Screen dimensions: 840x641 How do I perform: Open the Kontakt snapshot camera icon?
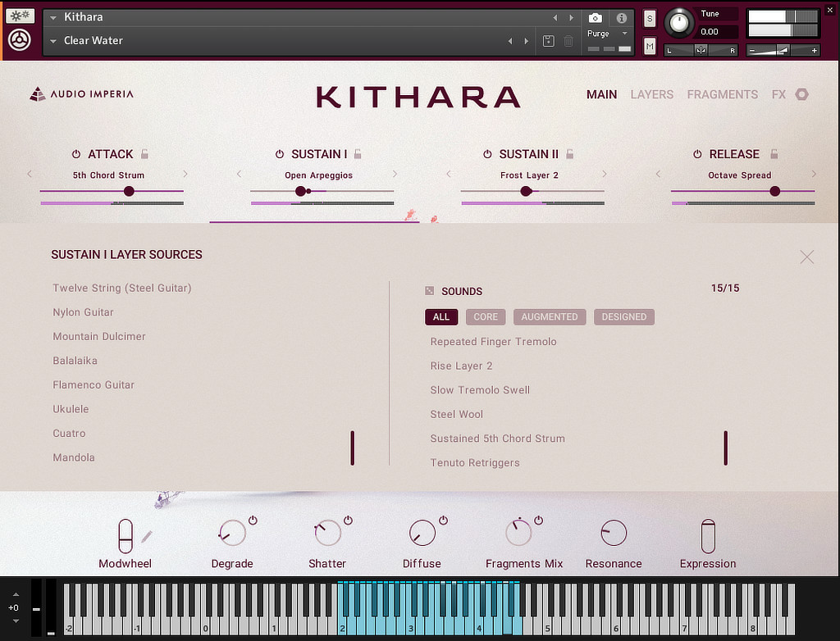tap(596, 18)
